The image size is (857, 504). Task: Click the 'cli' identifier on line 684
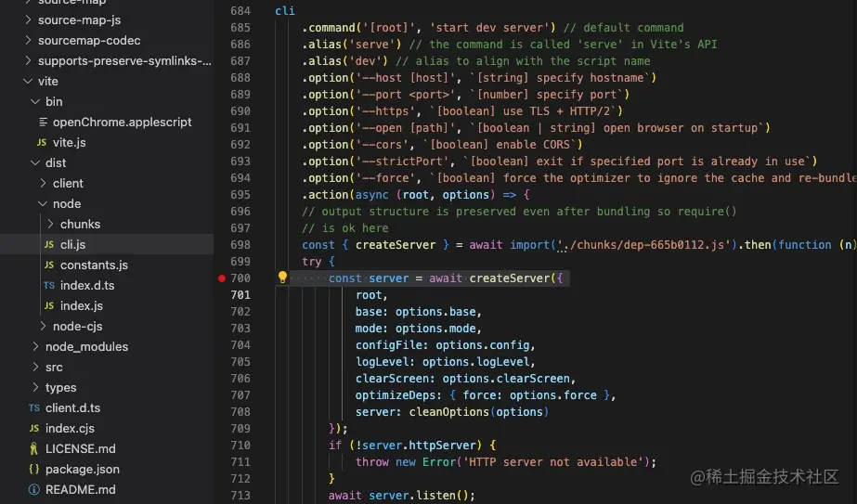click(x=285, y=11)
